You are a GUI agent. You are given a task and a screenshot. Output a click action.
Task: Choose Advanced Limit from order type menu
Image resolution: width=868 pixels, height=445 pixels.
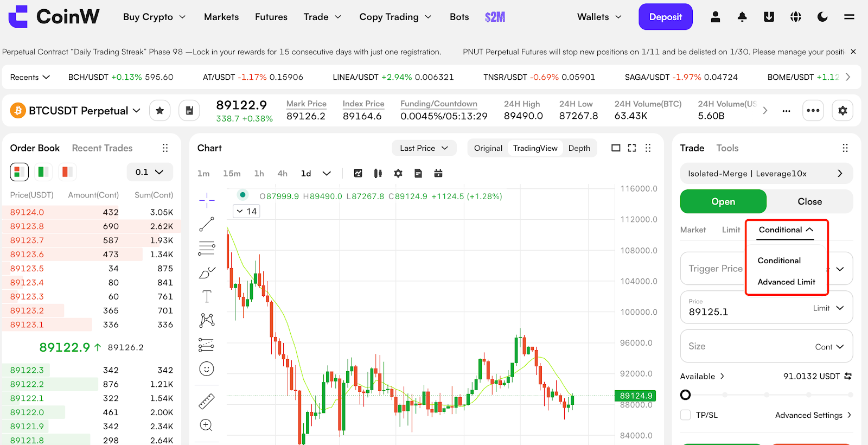786,282
